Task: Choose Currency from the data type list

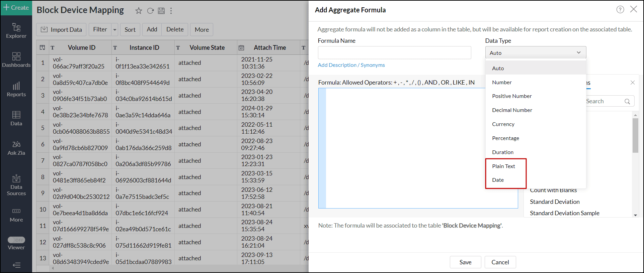Action: point(503,124)
